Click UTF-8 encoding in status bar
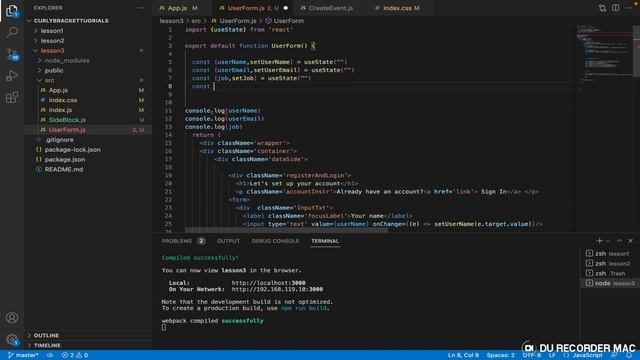This screenshot has height=360, width=640. click(532, 356)
